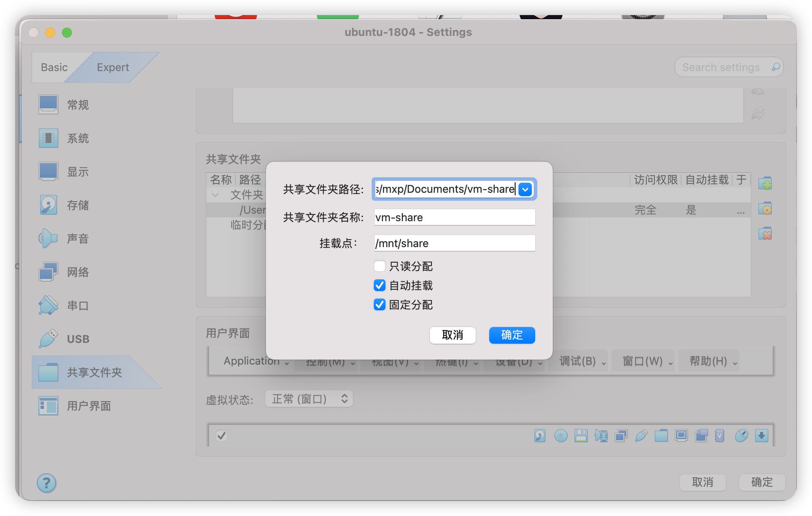Select the USB settings section
The width and height of the screenshot is (812, 516).
[x=78, y=339]
